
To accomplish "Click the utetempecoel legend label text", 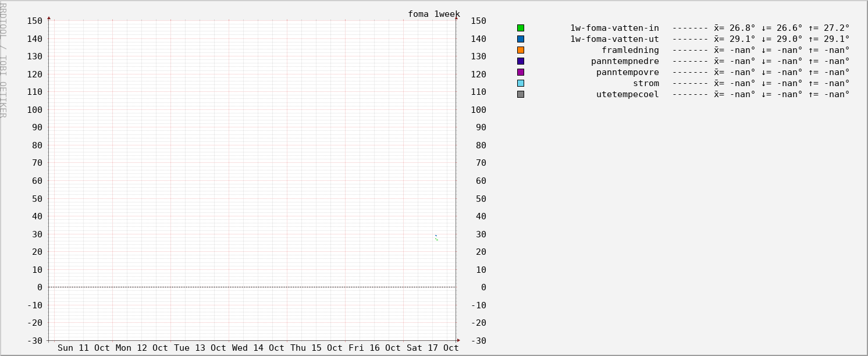I will pyautogui.click(x=627, y=94).
